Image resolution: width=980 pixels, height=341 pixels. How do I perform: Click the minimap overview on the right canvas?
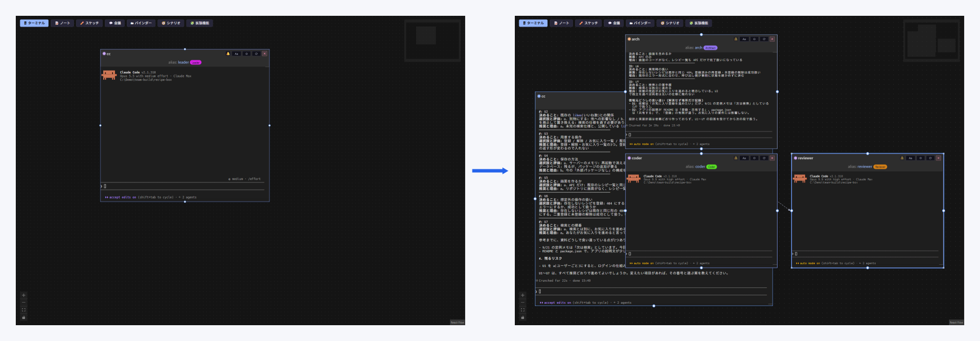point(932,41)
